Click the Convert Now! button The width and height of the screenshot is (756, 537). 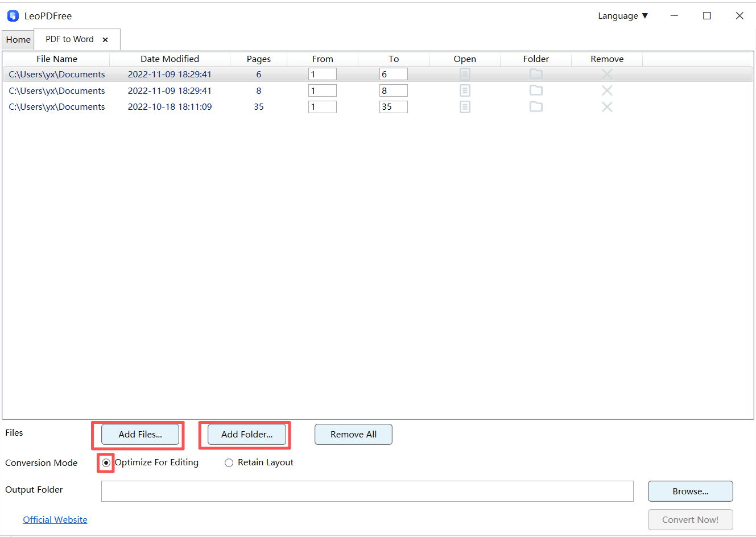tap(690, 520)
